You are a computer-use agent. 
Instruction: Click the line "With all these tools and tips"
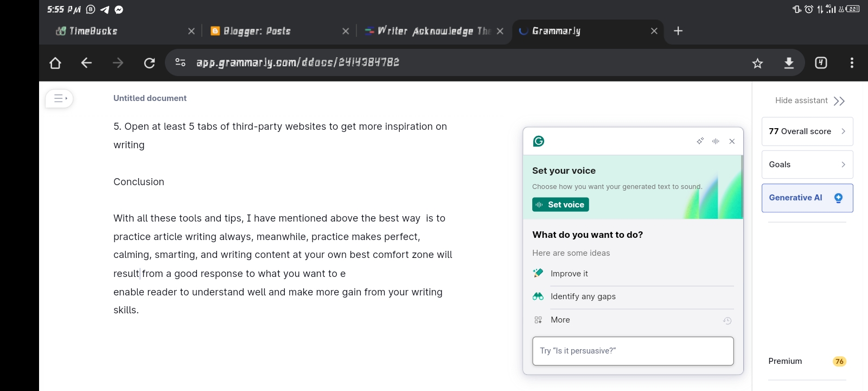pyautogui.click(x=279, y=218)
